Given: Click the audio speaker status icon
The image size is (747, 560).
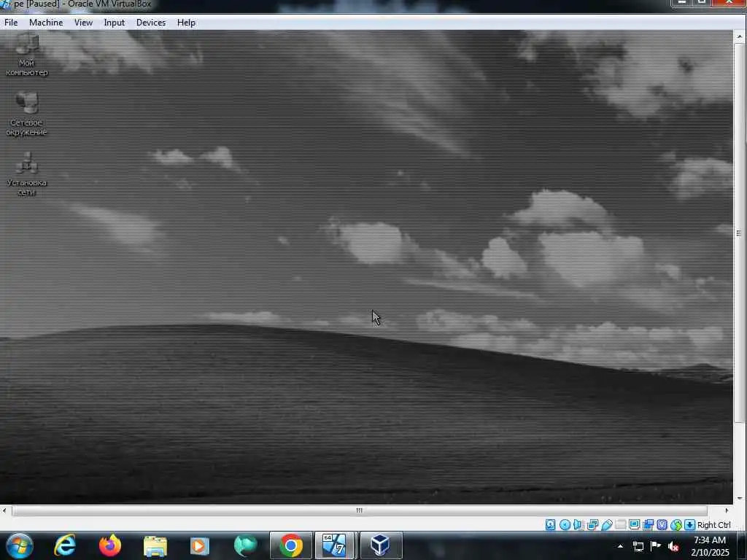Looking at the screenshot, I should (x=578, y=525).
